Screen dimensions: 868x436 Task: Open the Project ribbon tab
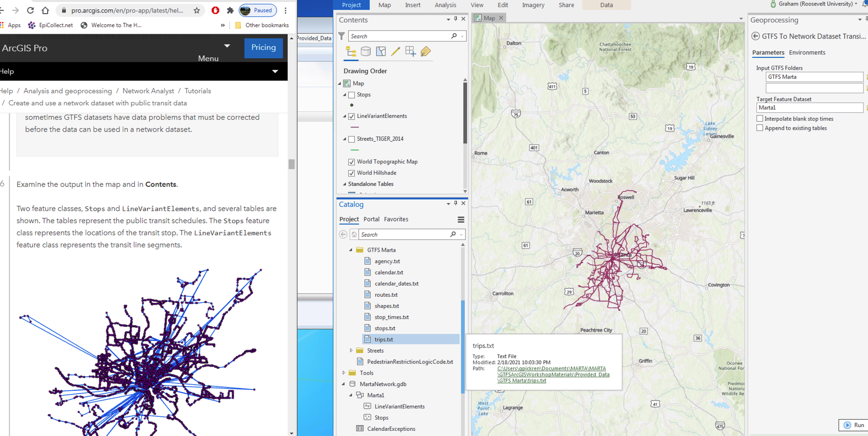351,5
